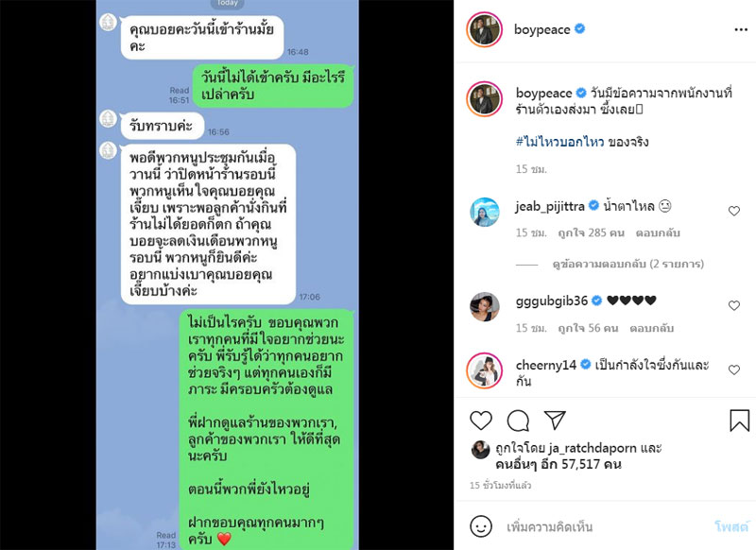Open the three-dot more options menu
Viewport: 756px width, 550px height.
(x=741, y=30)
